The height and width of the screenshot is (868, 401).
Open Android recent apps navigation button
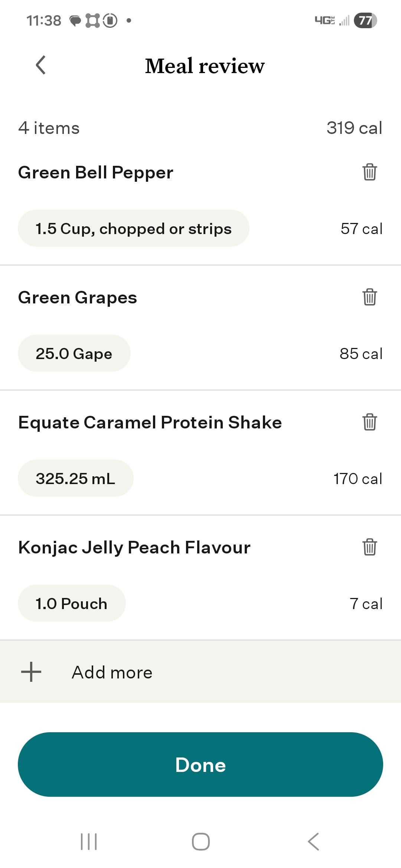click(89, 841)
